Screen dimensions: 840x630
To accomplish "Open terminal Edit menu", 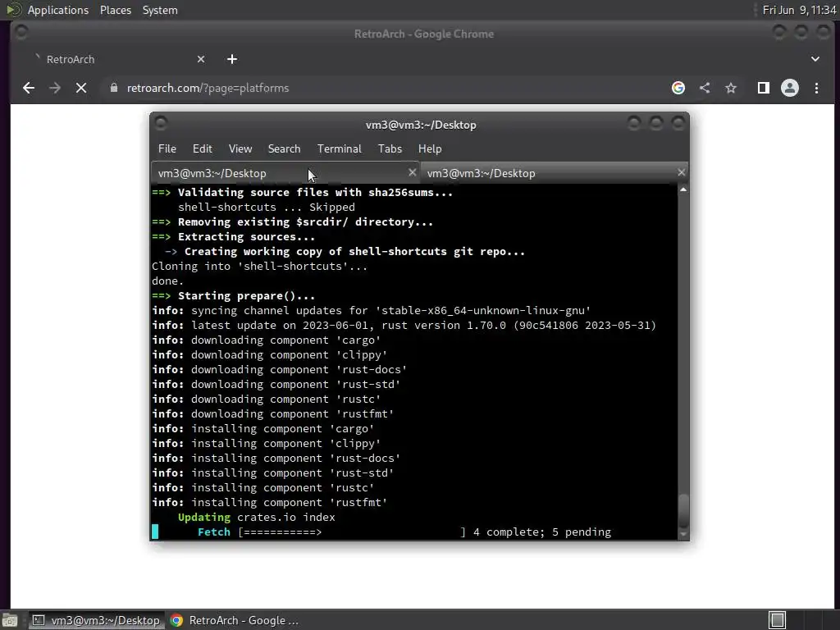I will 203,148.
